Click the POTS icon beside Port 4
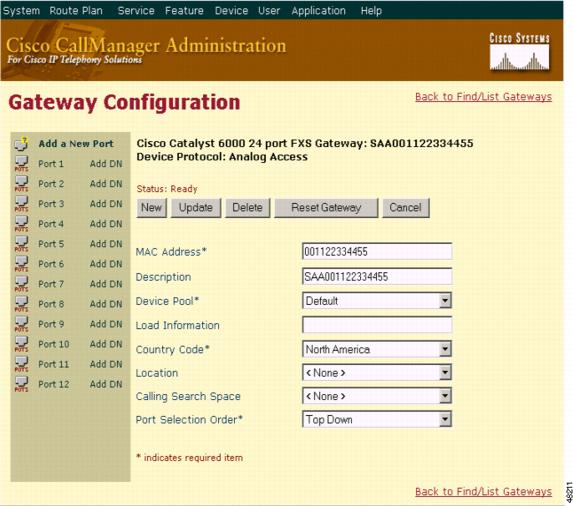The height and width of the screenshot is (506, 573). [x=21, y=224]
